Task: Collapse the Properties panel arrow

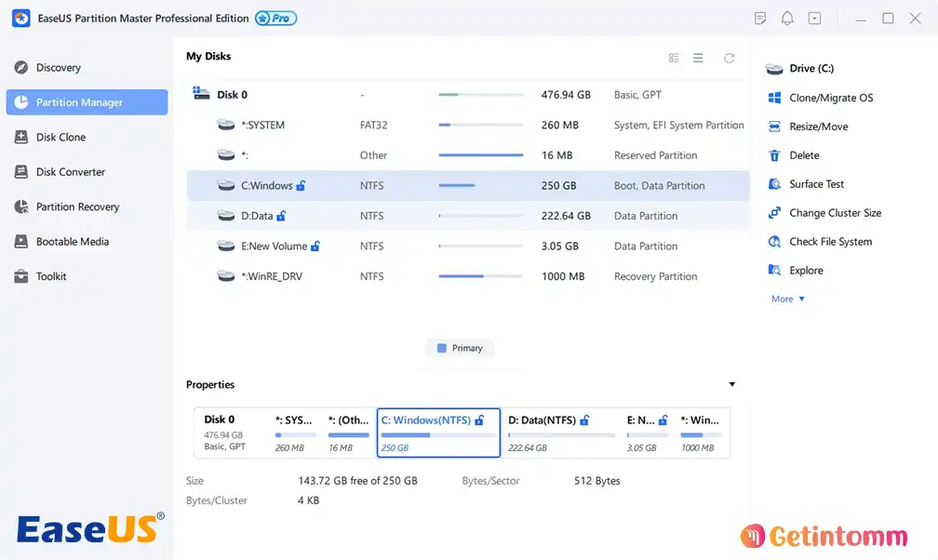Action: (731, 384)
